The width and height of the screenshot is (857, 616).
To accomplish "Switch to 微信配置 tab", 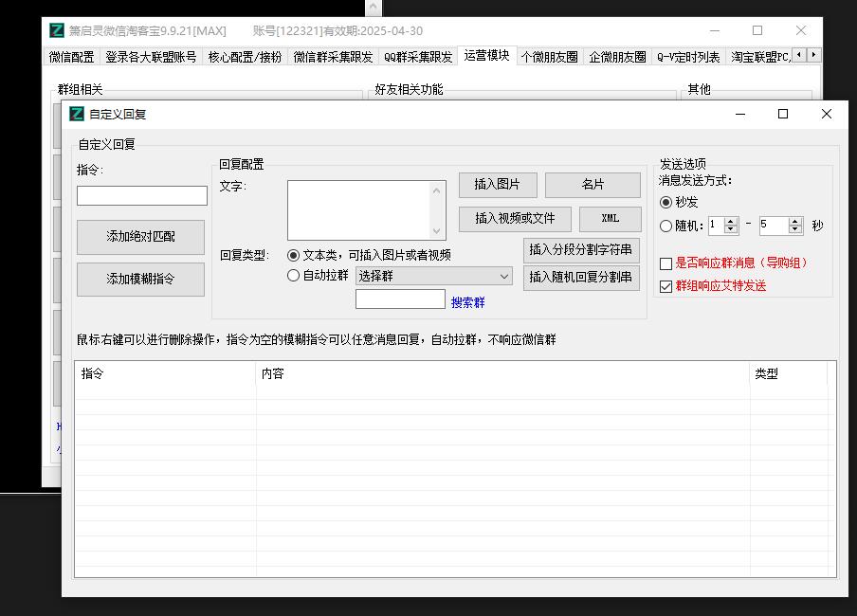I will pos(72,57).
